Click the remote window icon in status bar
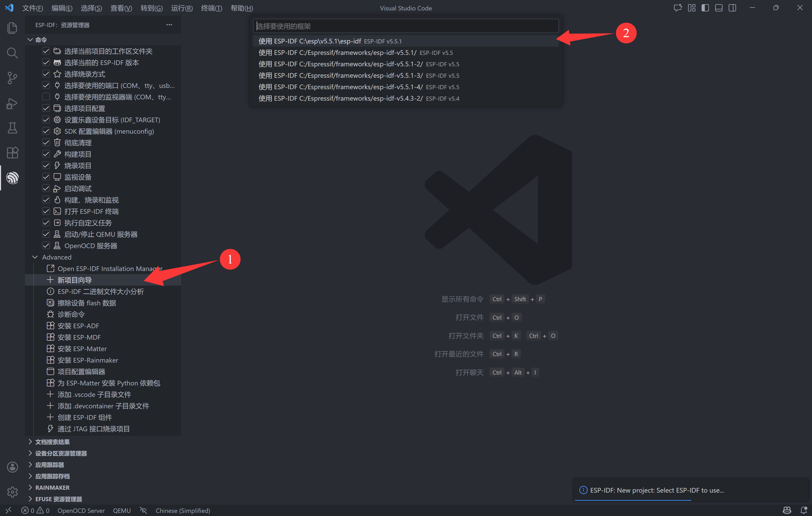The height and width of the screenshot is (516, 812). (8, 510)
